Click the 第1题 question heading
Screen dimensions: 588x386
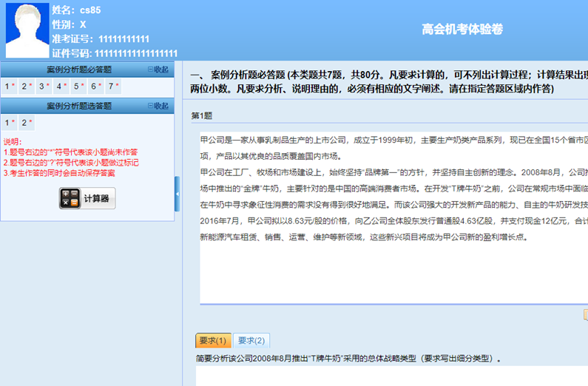pyautogui.click(x=202, y=115)
